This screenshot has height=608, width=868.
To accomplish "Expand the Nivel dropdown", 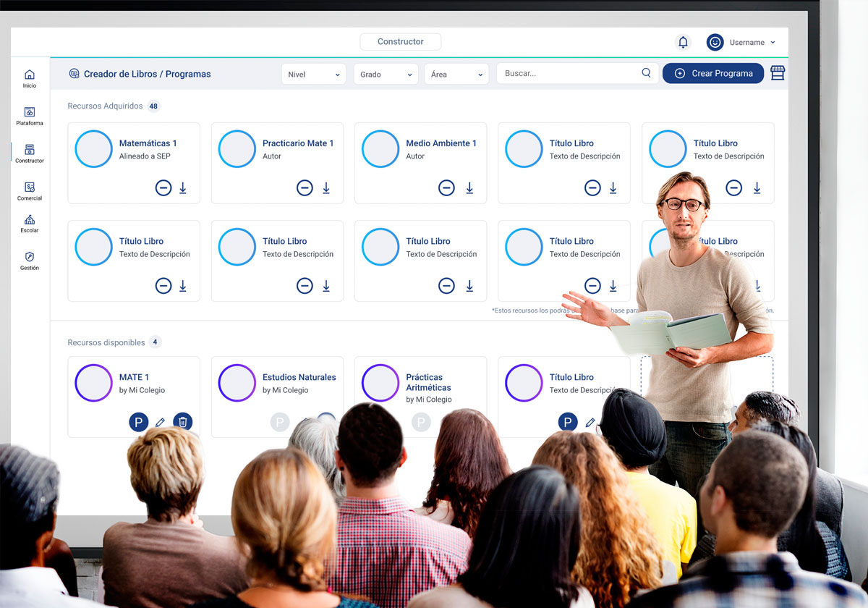I will [x=313, y=74].
